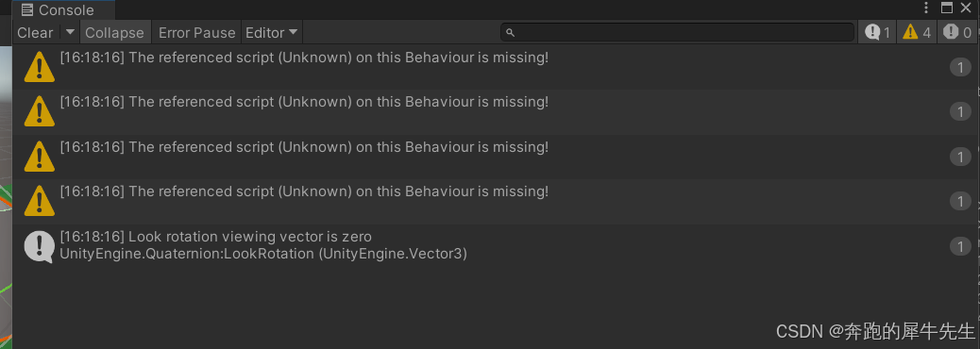
Task: Toggle info message filter showing 1
Action: tap(877, 32)
